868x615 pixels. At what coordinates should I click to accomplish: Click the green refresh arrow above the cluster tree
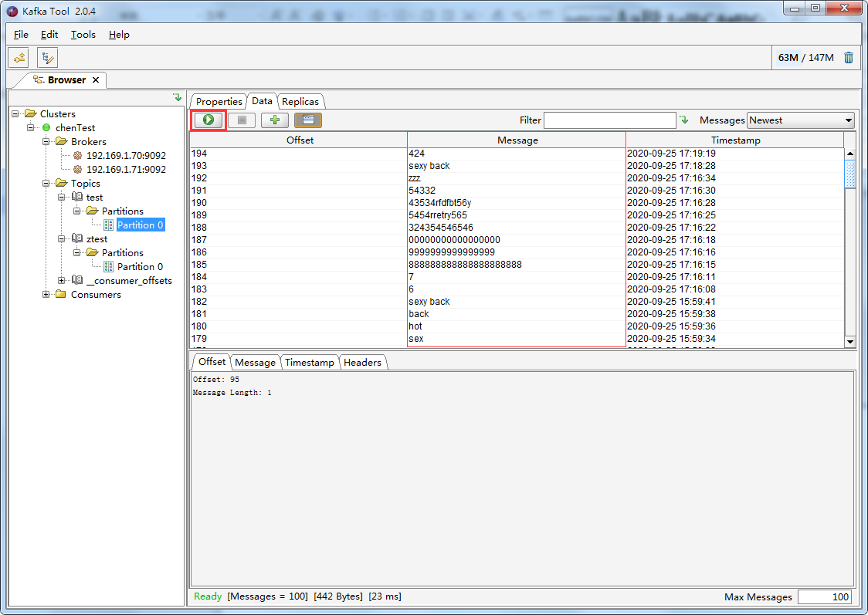point(177,97)
